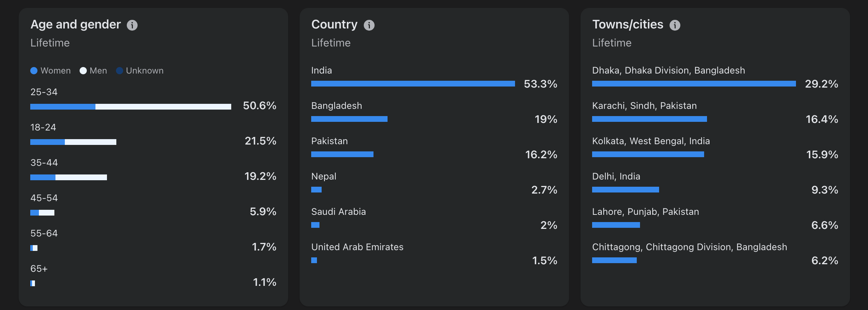Click the Nepal country bar
The height and width of the screenshot is (310, 868).
click(x=316, y=190)
